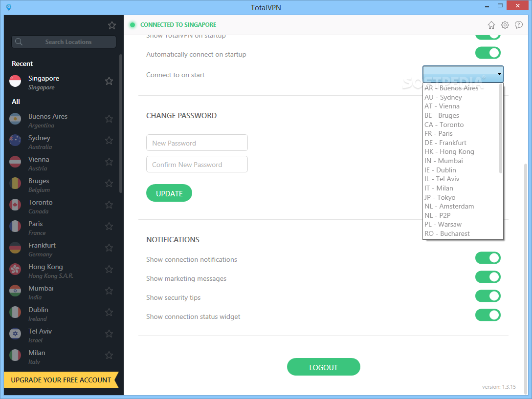Click the Singapore flag icon

pos(15,82)
